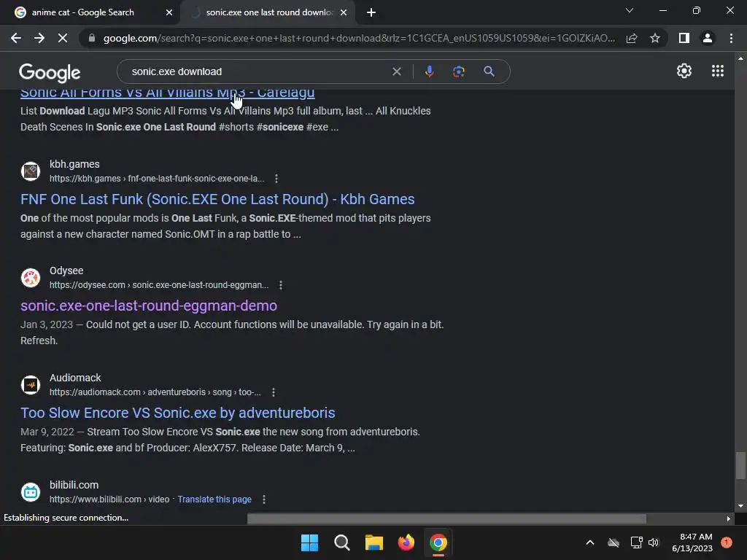Open the Odysee site favicon

tap(31, 278)
